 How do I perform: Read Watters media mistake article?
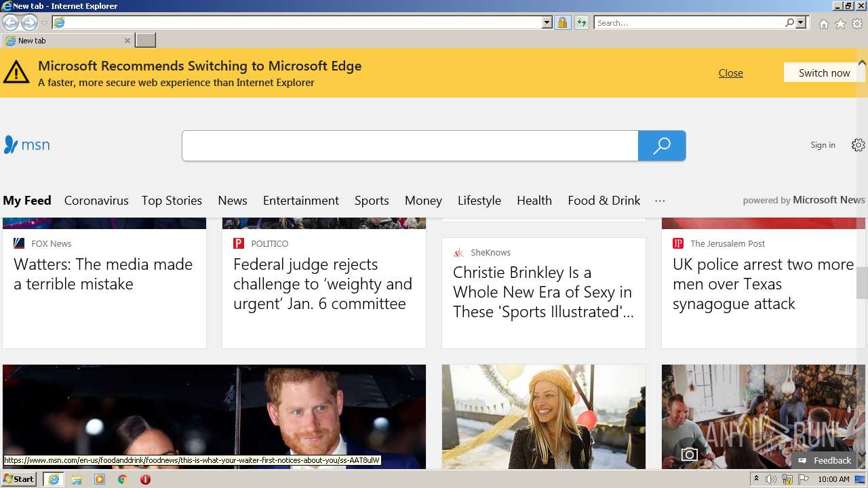tap(103, 274)
